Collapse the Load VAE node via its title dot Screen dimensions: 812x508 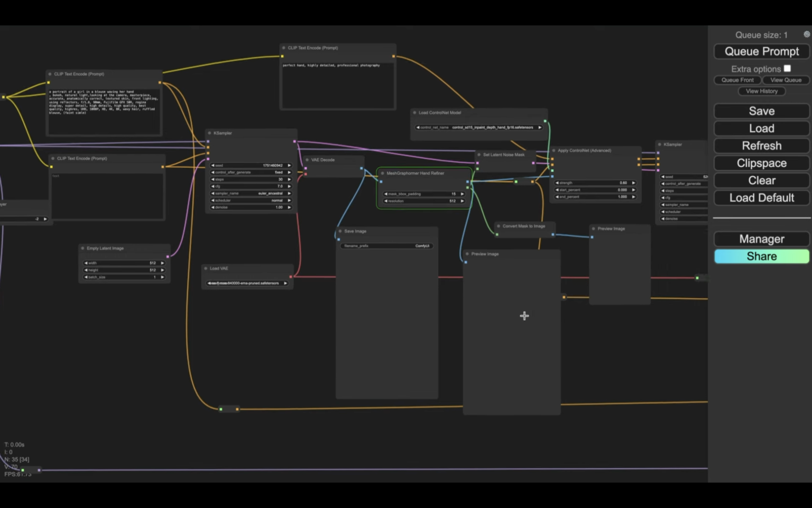206,268
